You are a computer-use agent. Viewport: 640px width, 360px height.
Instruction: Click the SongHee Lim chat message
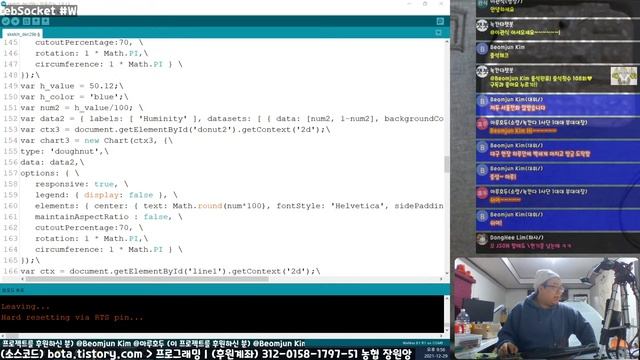pos(557,242)
